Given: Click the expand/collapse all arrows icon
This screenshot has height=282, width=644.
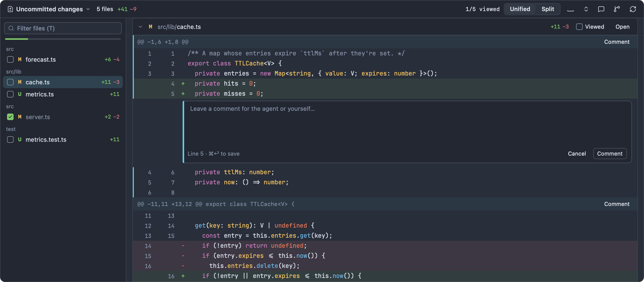Looking at the screenshot, I should point(586,9).
